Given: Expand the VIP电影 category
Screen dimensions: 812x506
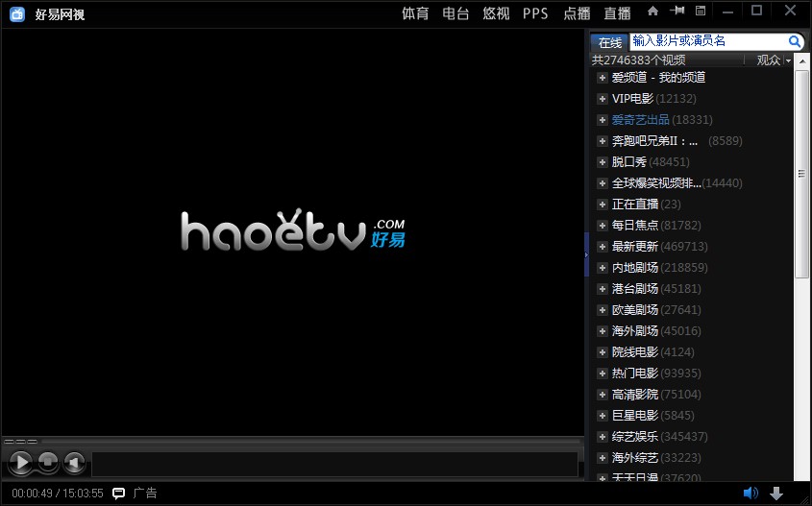Looking at the screenshot, I should pyautogui.click(x=602, y=99).
